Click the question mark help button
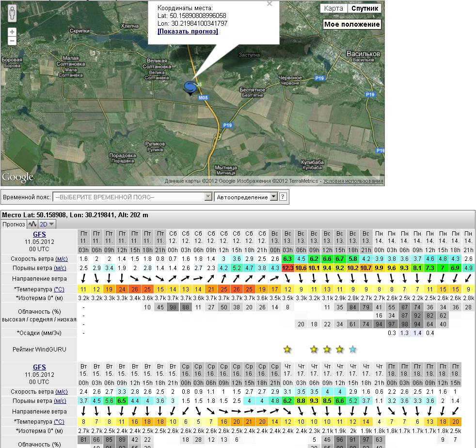 [x=283, y=197]
